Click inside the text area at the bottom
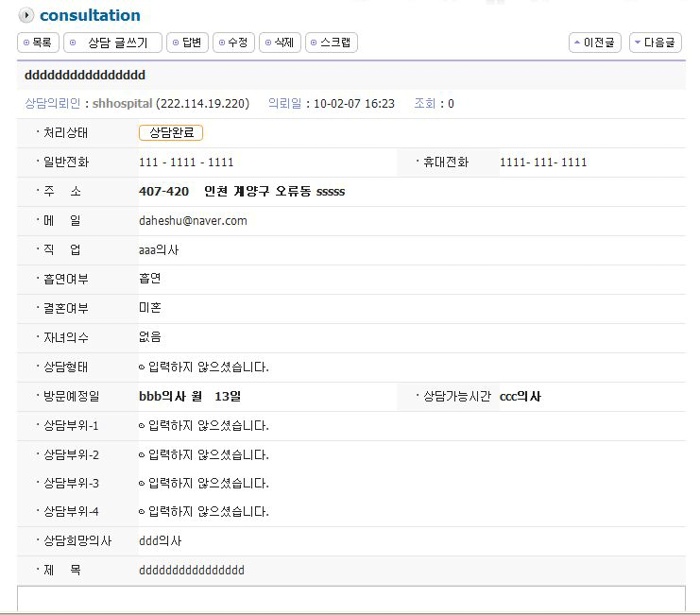Viewport: 700px width, 615px height. pos(350,600)
